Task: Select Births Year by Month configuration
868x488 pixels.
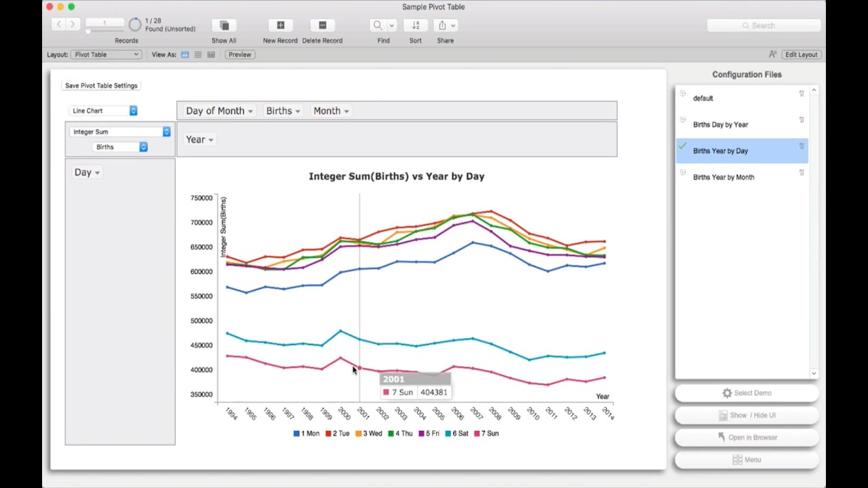Action: point(742,177)
